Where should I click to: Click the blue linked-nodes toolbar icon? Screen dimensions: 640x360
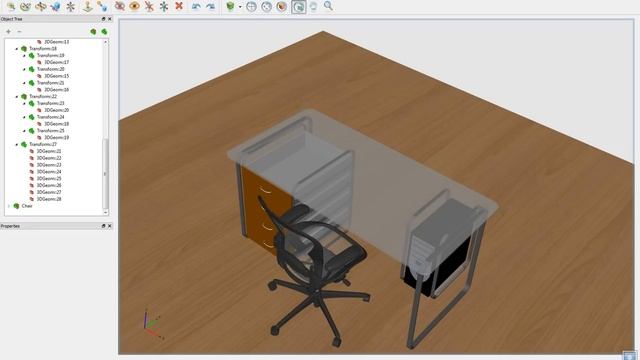[x=102, y=6]
